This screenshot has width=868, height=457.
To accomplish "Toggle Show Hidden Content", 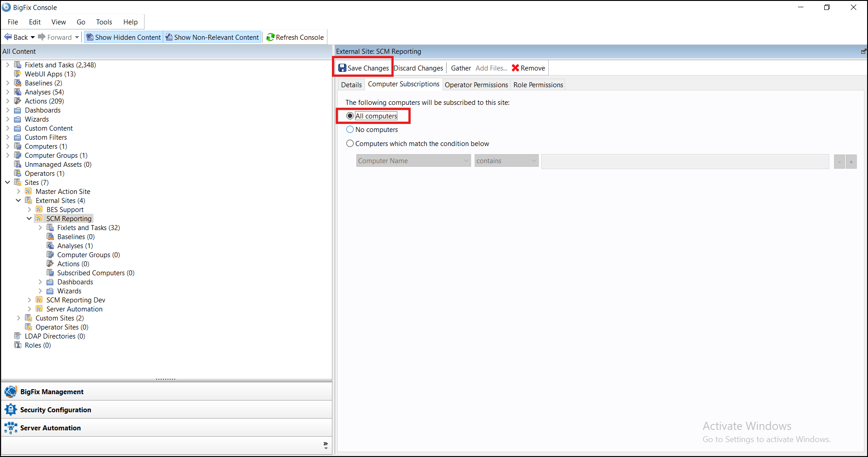I will pos(124,37).
